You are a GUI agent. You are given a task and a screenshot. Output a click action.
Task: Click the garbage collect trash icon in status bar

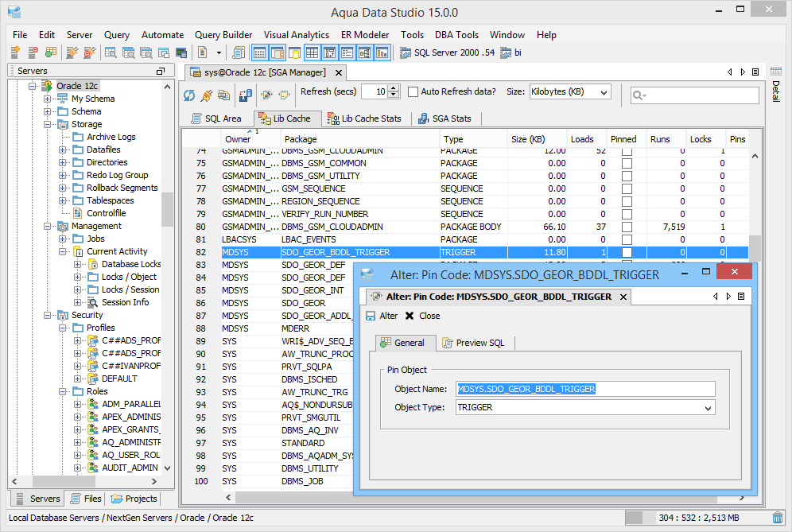pyautogui.click(x=778, y=518)
